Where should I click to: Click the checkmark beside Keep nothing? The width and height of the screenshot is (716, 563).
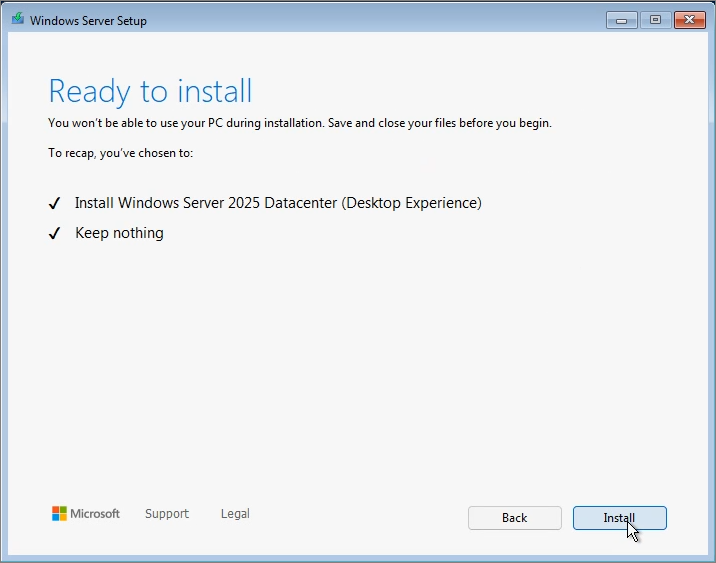(54, 233)
